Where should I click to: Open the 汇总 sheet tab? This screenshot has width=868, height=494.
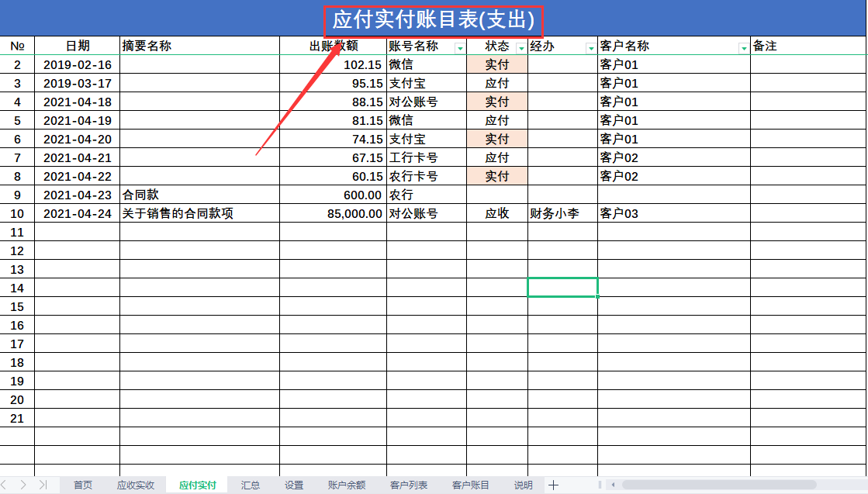click(251, 485)
